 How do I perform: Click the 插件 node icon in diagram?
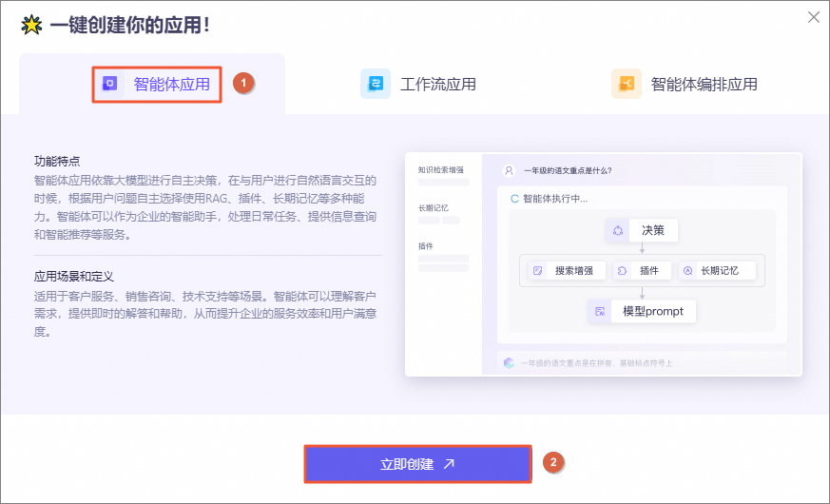tap(622, 270)
